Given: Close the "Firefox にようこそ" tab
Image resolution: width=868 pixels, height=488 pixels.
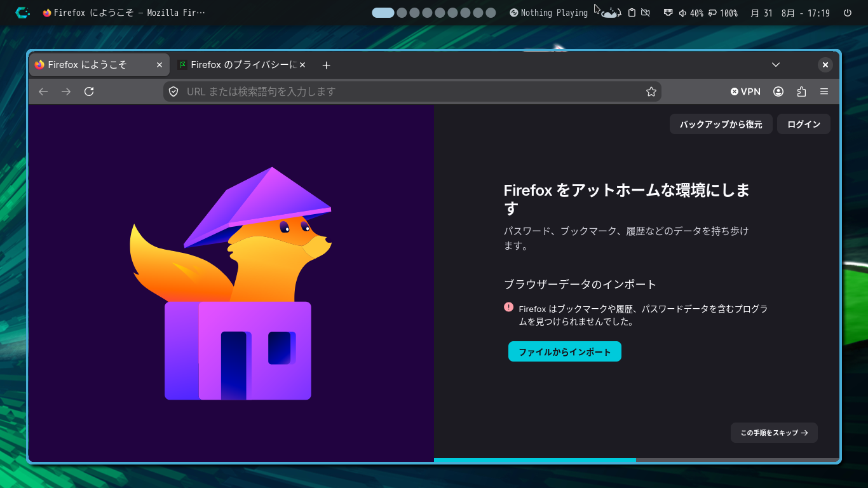Looking at the screenshot, I should point(159,65).
